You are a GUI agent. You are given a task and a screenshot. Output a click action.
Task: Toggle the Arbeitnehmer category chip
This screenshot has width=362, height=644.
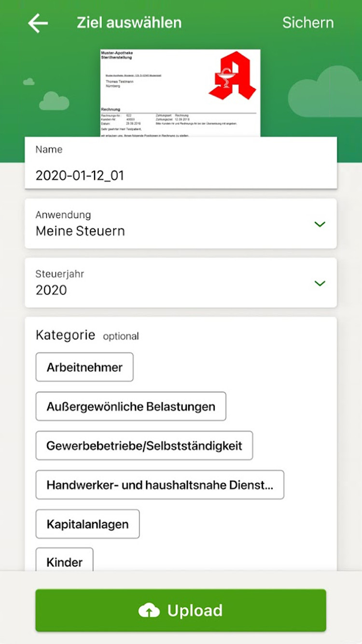(x=84, y=367)
